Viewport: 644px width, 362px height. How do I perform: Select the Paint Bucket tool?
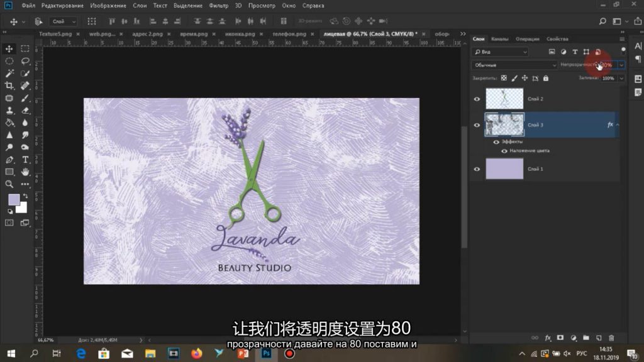coord(9,123)
